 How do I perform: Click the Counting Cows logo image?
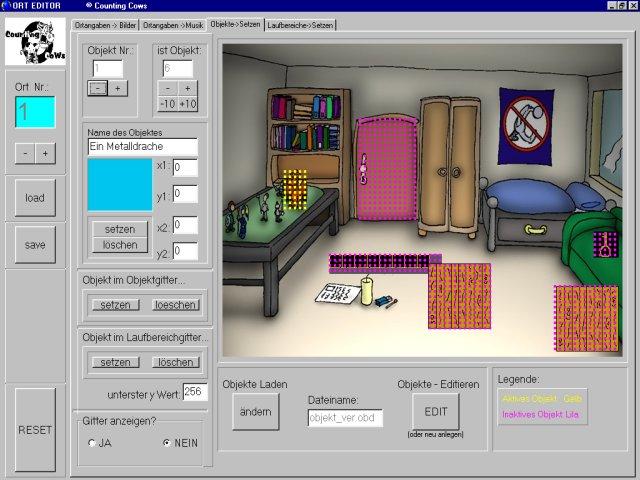35,41
